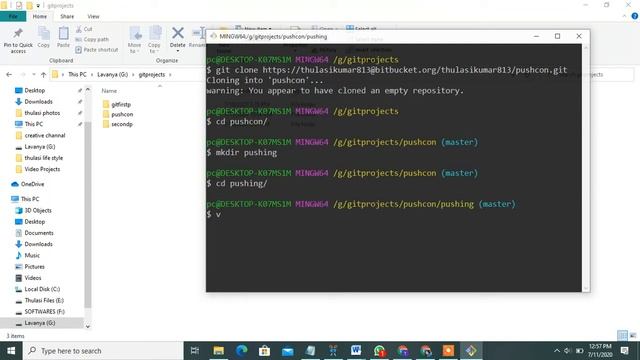Screen dimensions: 640x360
Task: Show hidden system tray icons
Action: [556, 351]
